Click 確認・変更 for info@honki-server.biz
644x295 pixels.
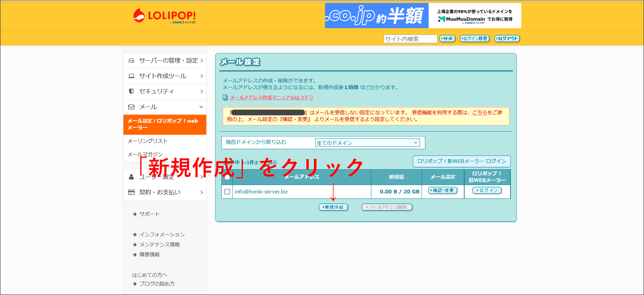[x=443, y=190]
